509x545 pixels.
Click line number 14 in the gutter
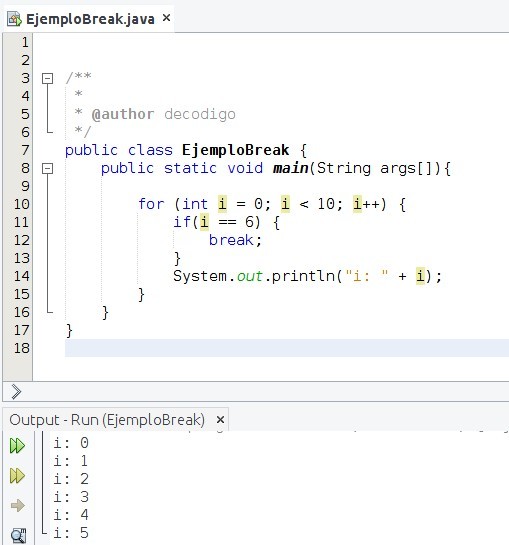pyautogui.click(x=22, y=276)
